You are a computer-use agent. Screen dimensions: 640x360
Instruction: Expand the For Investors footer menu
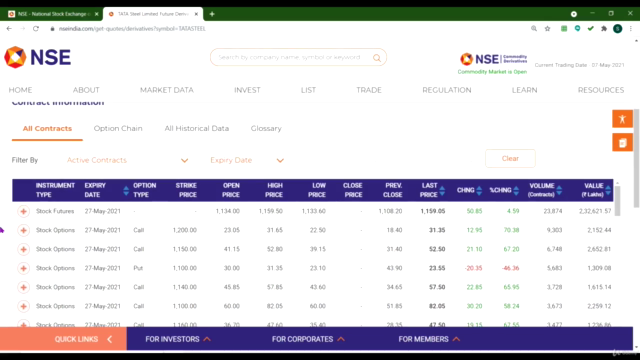point(178,339)
